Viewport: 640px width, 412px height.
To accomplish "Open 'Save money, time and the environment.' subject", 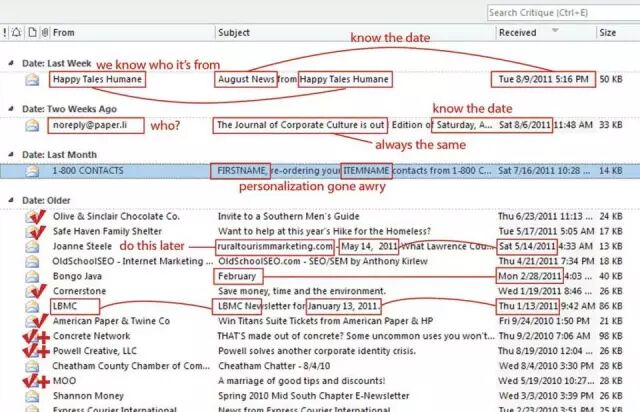I will 302,291.
